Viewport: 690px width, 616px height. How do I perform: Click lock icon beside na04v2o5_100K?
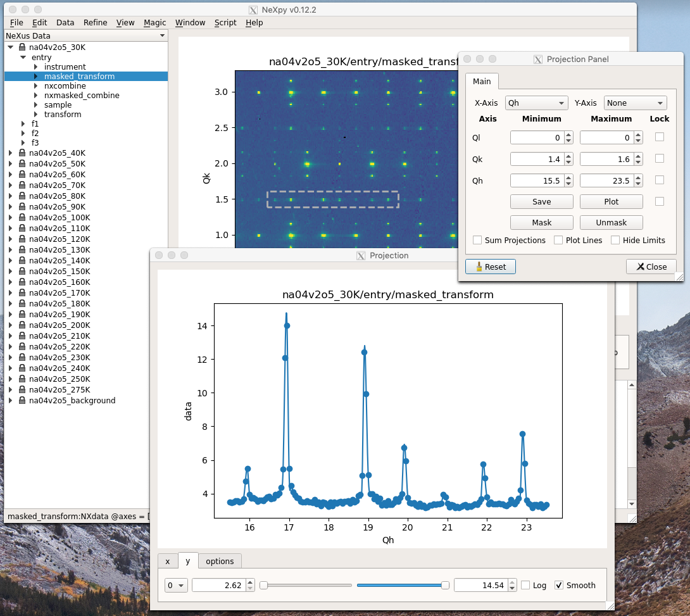coord(22,218)
